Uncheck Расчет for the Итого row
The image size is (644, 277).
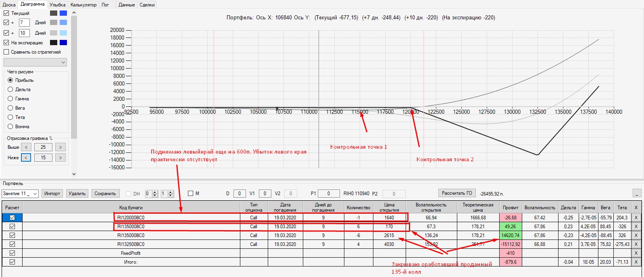12,262
